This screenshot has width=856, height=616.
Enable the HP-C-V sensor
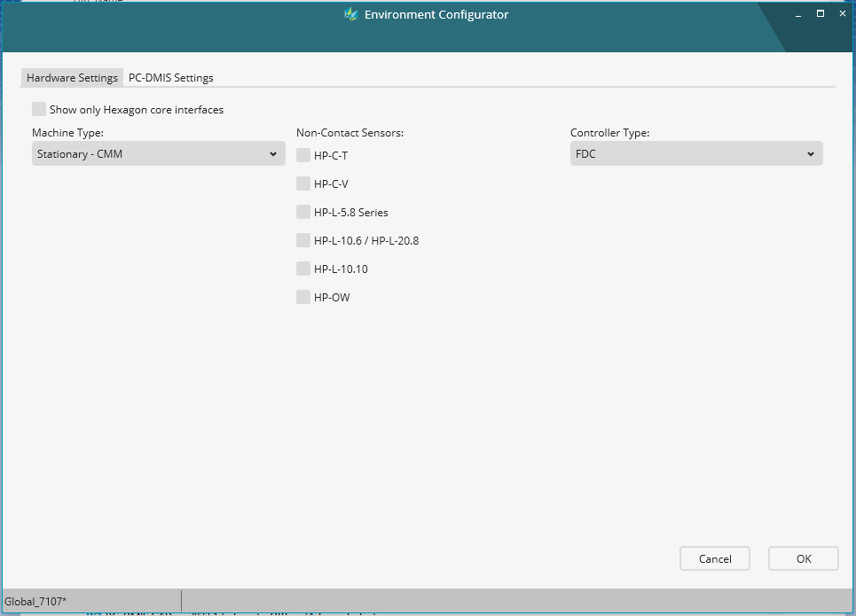click(302, 183)
